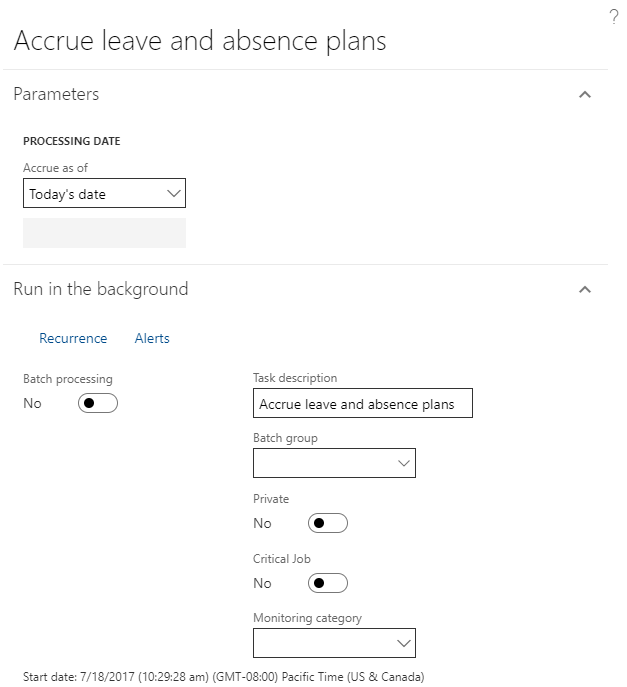Open the Recurrence settings link
The width and height of the screenshot is (627, 687).
coord(73,338)
